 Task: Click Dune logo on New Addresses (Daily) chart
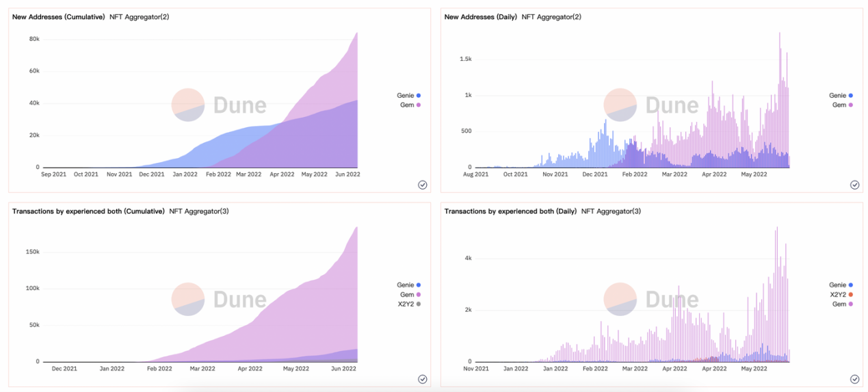(x=651, y=105)
